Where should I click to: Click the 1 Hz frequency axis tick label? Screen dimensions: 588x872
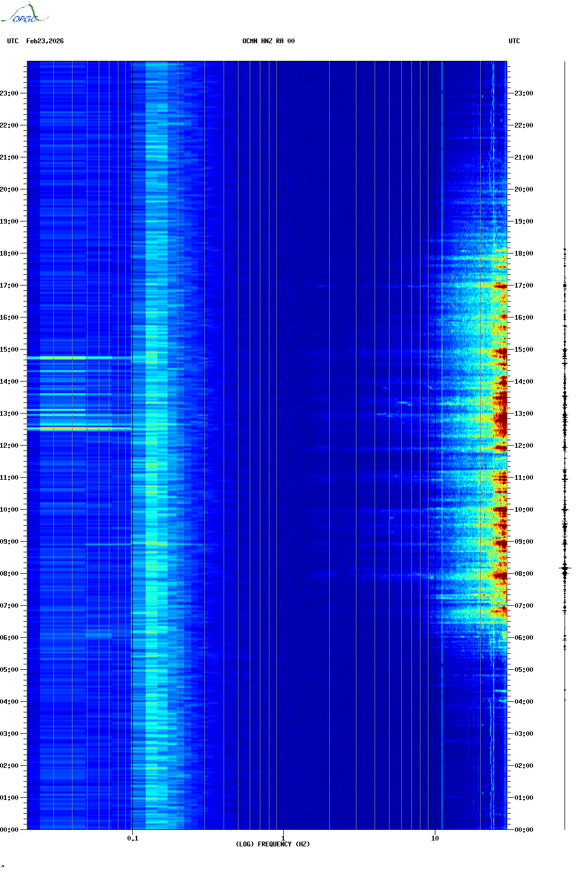point(283,838)
